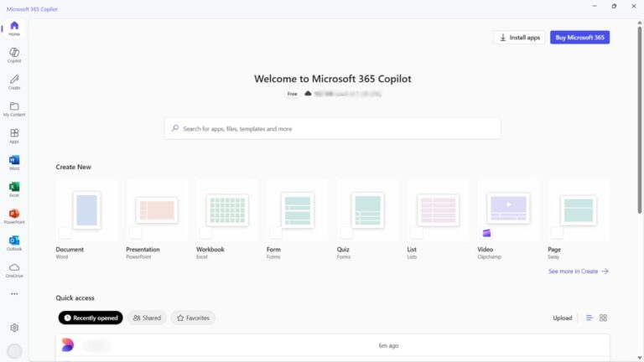This screenshot has width=644, height=362.
Task: Click the Upload button
Action: click(563, 318)
